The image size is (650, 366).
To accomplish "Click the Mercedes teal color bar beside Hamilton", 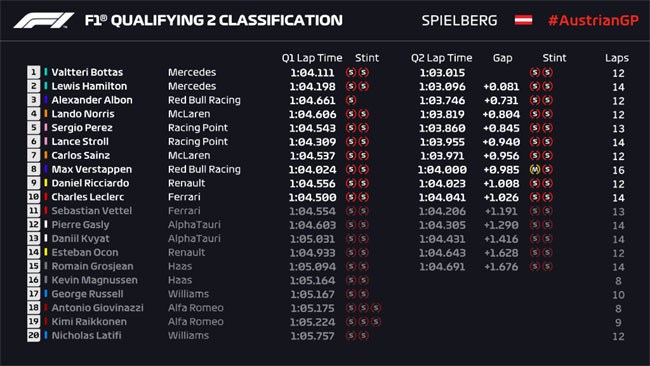I will pyautogui.click(x=46, y=86).
